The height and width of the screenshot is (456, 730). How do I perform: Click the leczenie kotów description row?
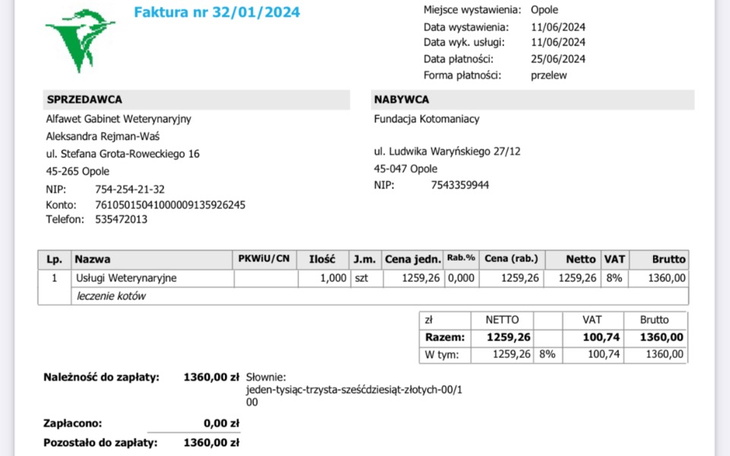click(x=112, y=296)
